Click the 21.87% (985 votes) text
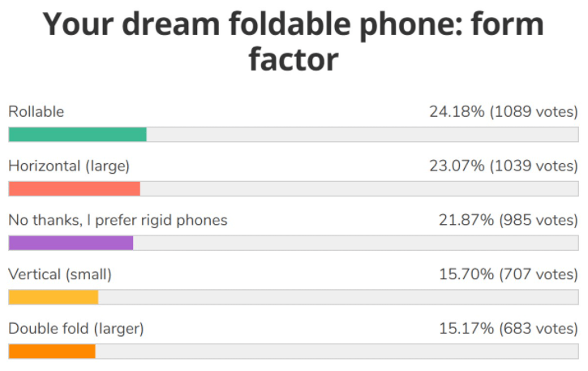 506,220
